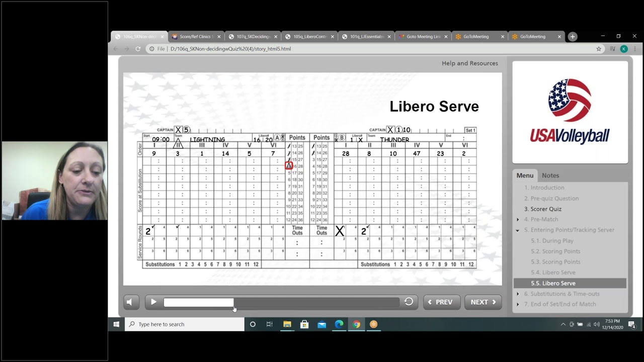Open Microsoft Edge from the taskbar

339,324
